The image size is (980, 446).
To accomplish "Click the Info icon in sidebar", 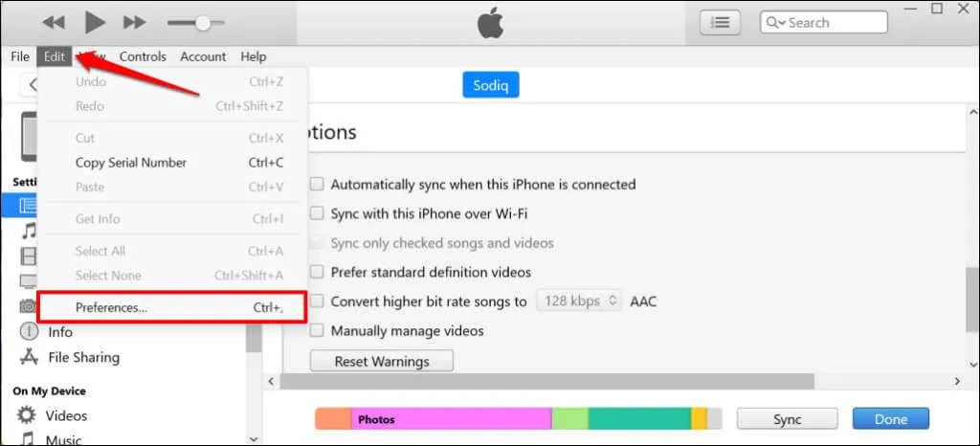I will 30,332.
